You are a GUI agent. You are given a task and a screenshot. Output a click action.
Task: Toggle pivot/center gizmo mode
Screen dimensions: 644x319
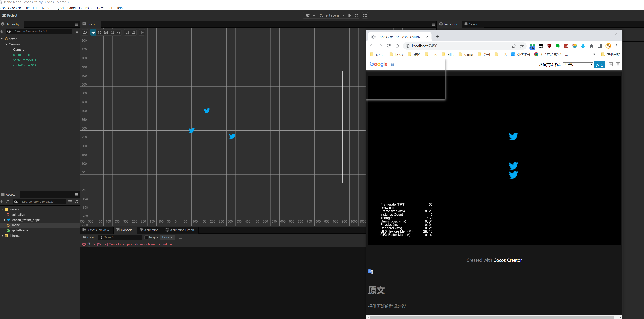point(127,32)
